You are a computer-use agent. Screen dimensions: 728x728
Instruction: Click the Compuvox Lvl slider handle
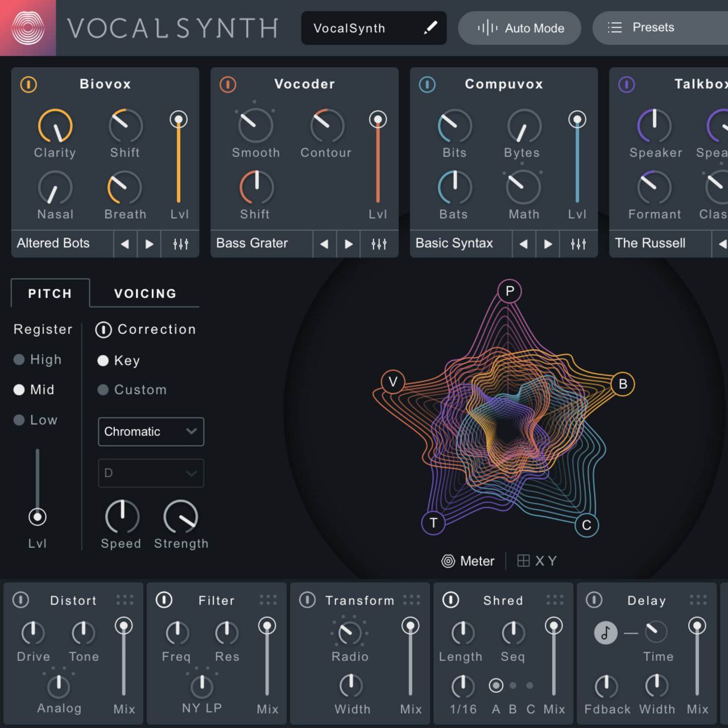577,119
